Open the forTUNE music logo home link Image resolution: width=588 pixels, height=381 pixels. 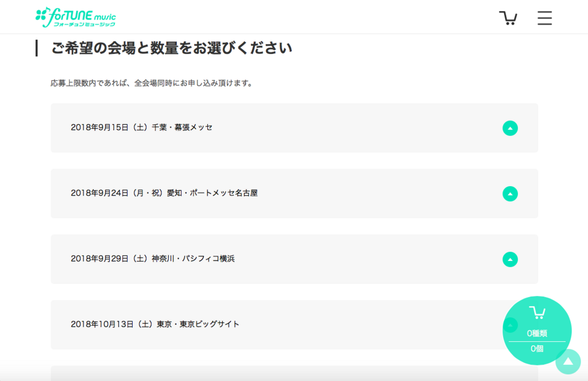click(75, 17)
